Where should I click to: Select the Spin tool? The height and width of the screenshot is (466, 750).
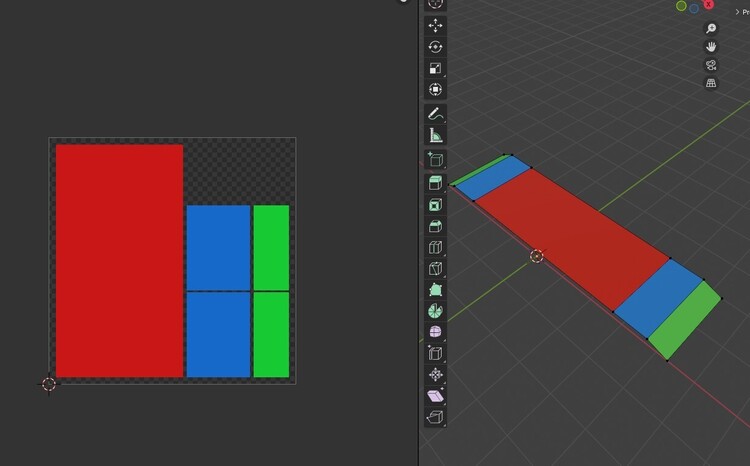tap(435, 311)
